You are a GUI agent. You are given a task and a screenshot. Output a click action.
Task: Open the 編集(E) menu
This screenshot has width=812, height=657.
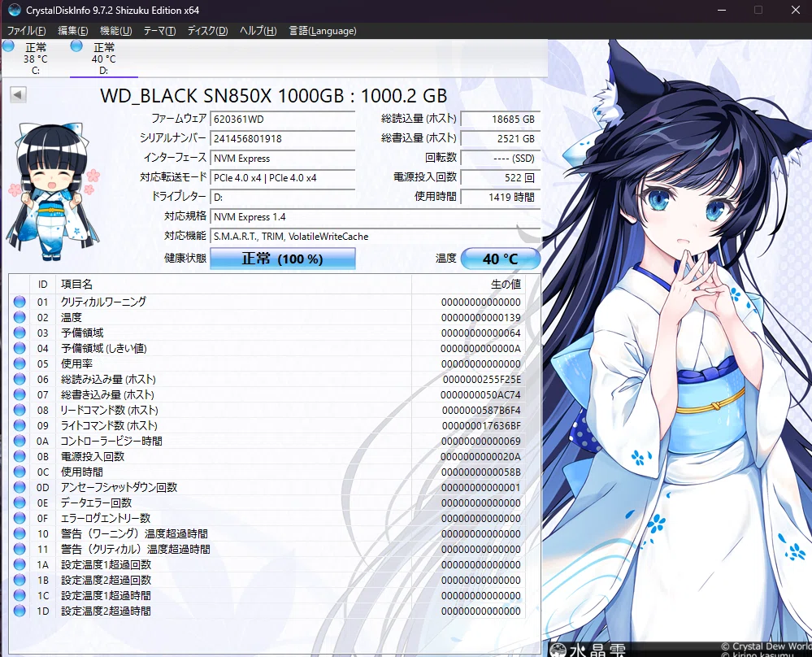(72, 31)
